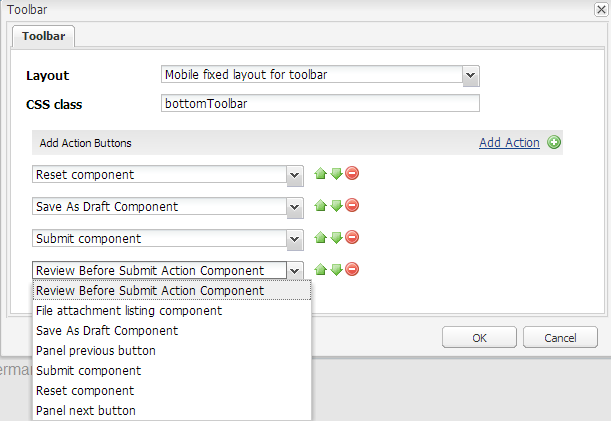Select Panel previous button from list
Screen dimensions: 611x421
(x=96, y=351)
